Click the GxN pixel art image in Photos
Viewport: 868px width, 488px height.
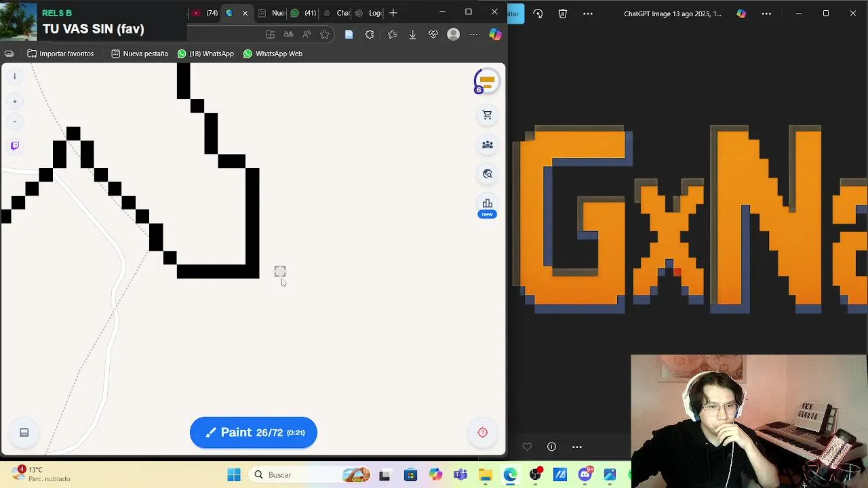pos(690,219)
